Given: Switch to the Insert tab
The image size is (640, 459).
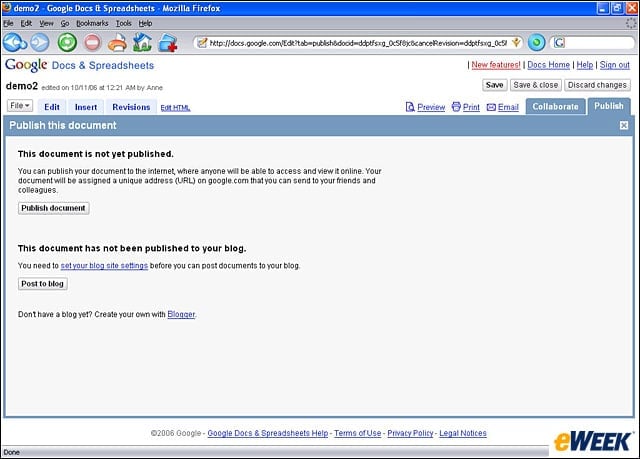Looking at the screenshot, I should (86, 107).
